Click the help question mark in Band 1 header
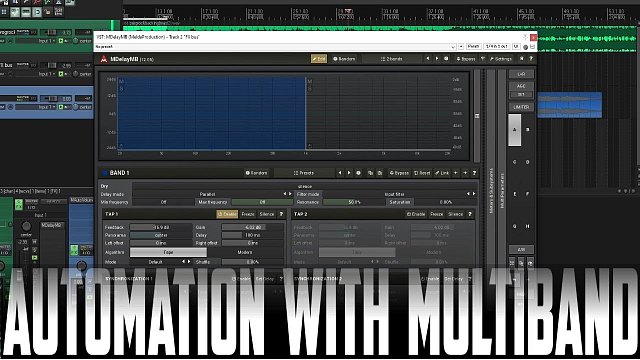This screenshot has height=360, width=640. point(474,173)
